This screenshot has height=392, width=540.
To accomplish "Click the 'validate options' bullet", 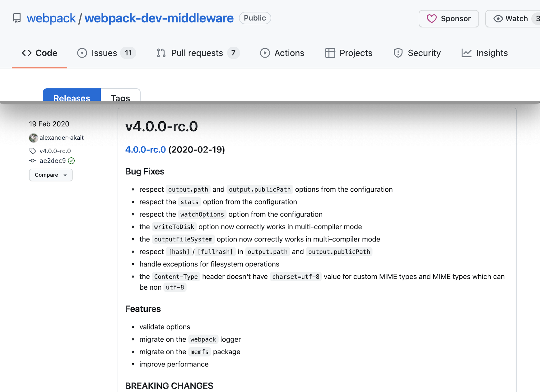I will tap(165, 327).
